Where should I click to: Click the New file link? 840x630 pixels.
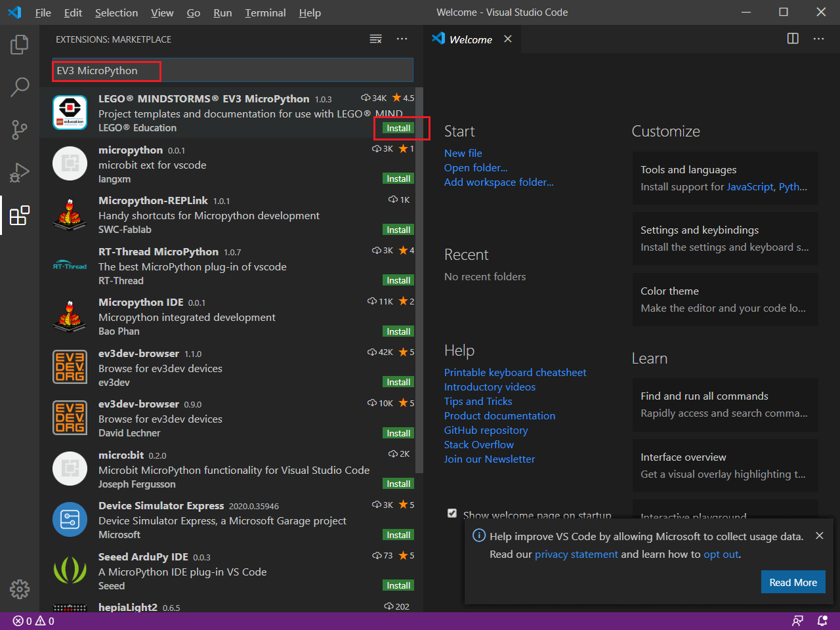[x=463, y=153]
